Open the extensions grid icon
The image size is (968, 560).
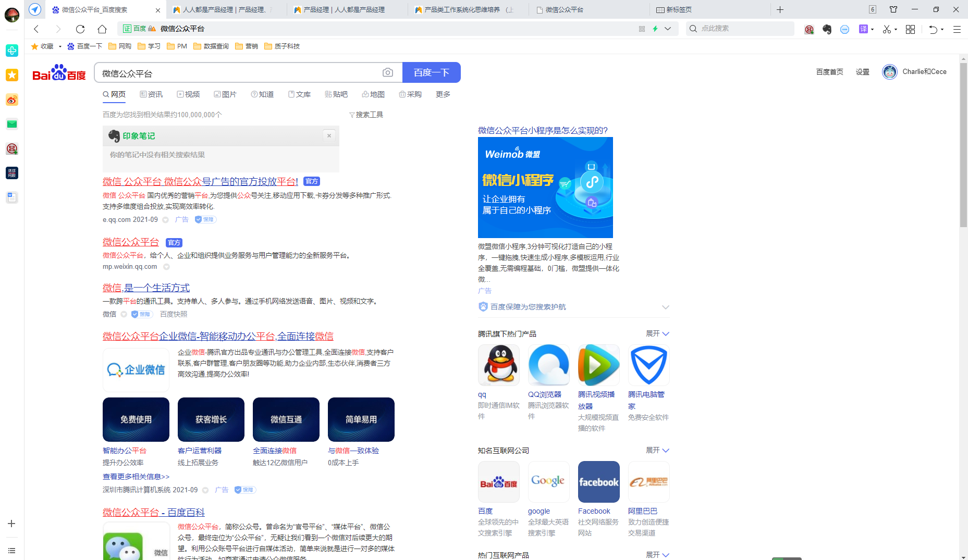pos(910,29)
